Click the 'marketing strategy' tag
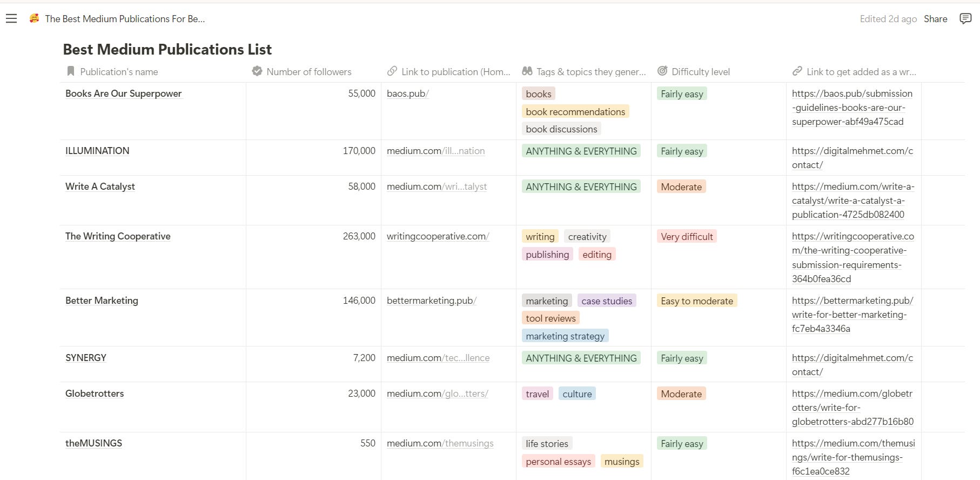This screenshot has height=480, width=980. (565, 336)
